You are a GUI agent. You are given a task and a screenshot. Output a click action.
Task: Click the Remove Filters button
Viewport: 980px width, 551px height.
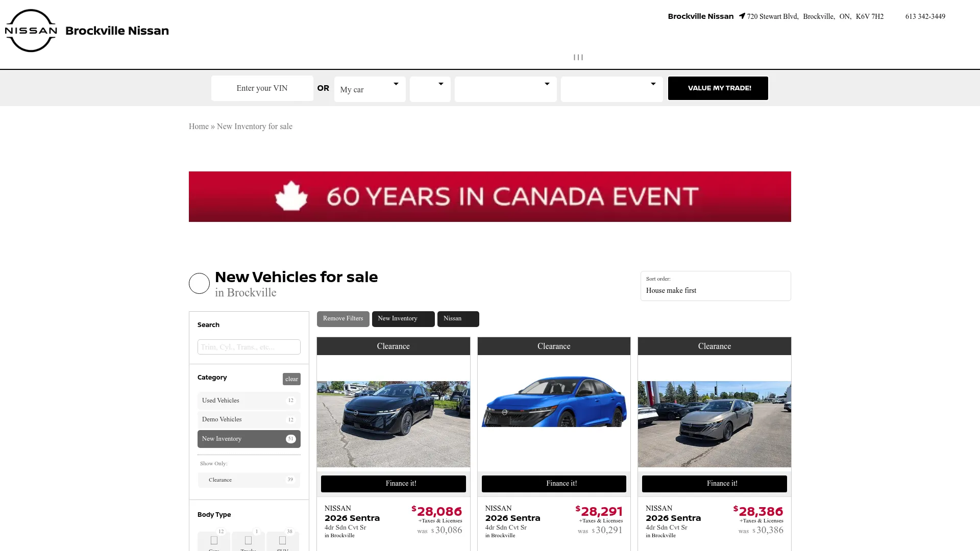343,319
